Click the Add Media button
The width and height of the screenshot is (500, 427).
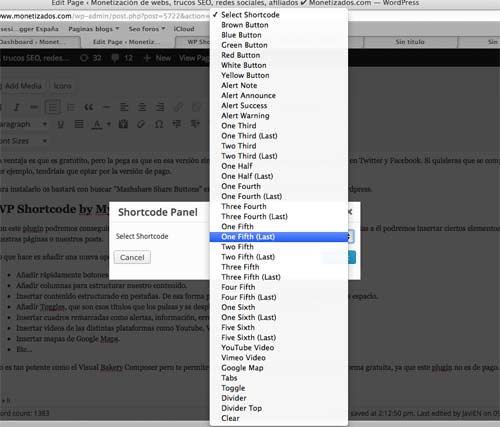[22, 86]
